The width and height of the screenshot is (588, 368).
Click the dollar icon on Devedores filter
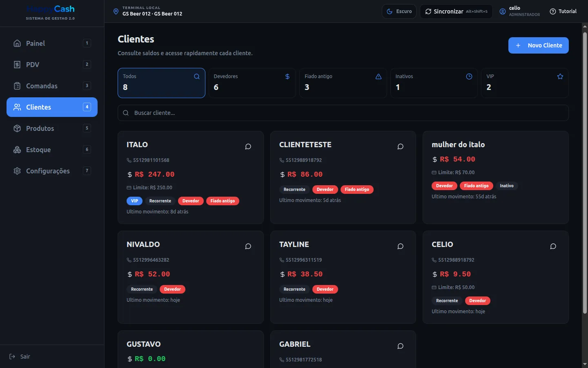(x=287, y=76)
